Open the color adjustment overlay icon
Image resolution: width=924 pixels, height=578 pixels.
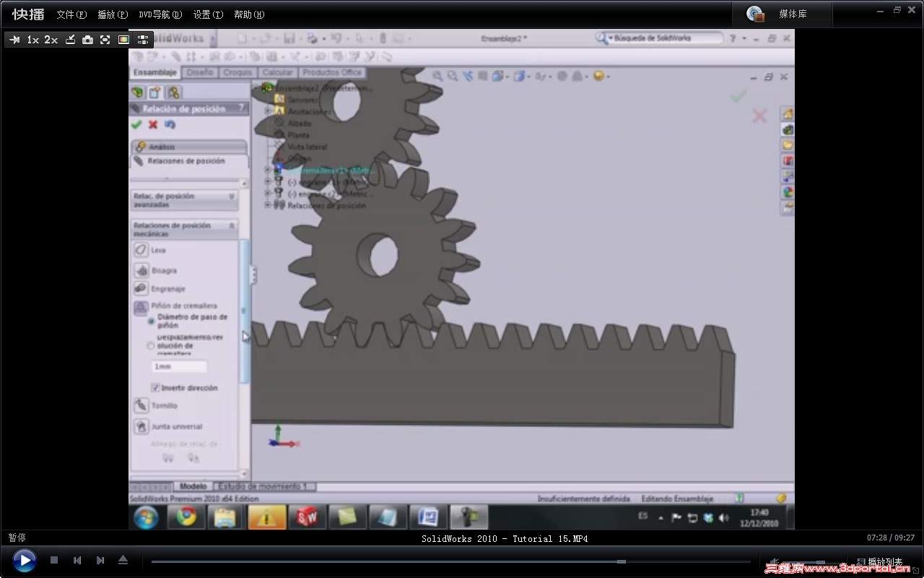point(123,40)
